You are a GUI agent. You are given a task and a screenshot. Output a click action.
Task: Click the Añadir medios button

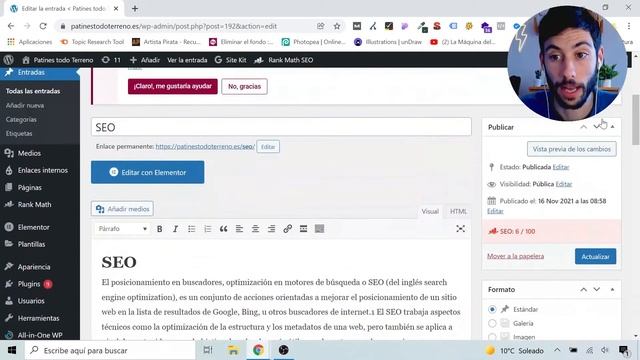point(122,209)
